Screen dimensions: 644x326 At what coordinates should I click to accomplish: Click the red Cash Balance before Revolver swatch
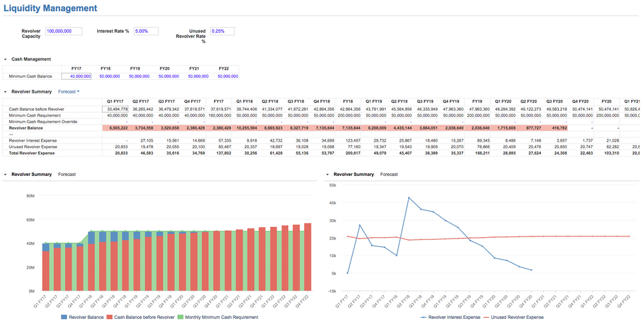click(109, 317)
